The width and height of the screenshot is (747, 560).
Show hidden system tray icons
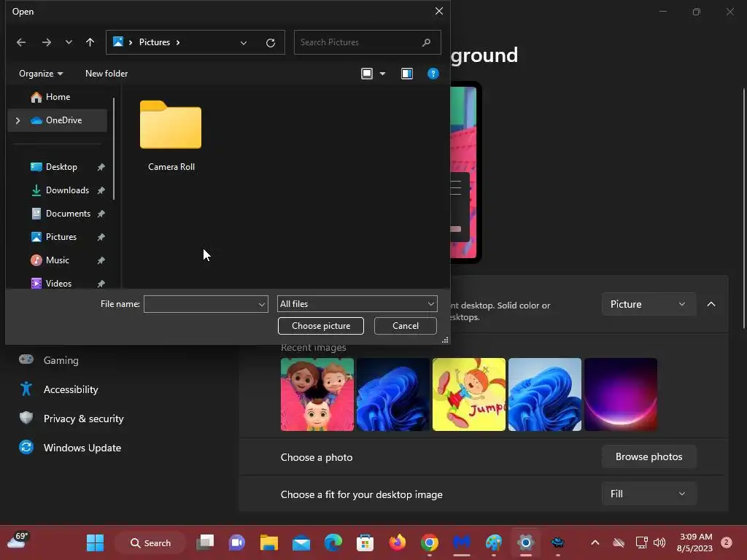[595, 542]
